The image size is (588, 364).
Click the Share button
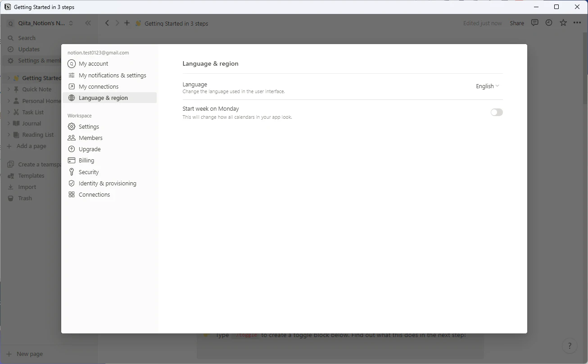(517, 23)
